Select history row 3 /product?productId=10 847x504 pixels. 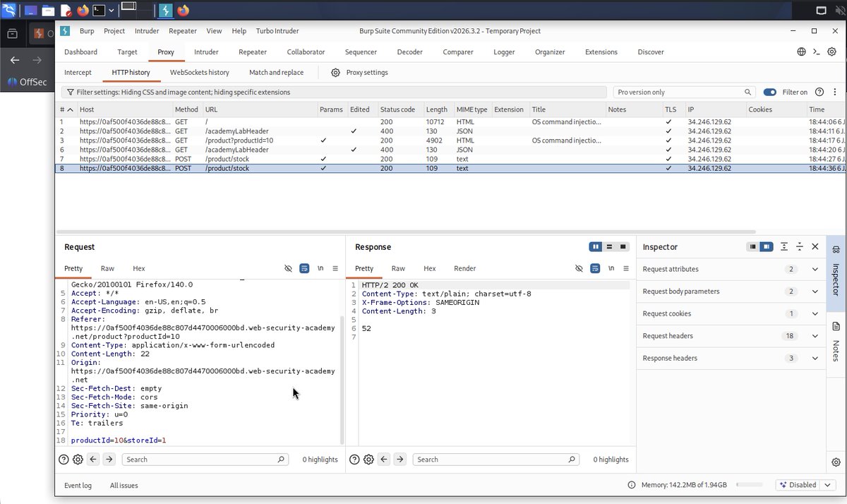[452, 140]
